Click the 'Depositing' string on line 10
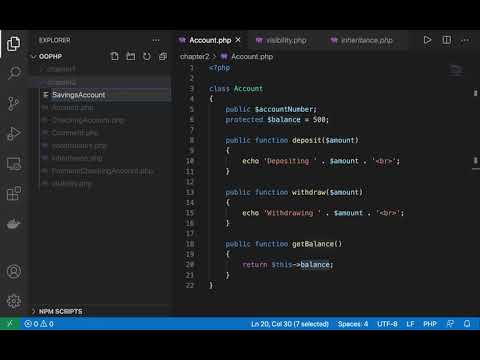 coord(290,161)
